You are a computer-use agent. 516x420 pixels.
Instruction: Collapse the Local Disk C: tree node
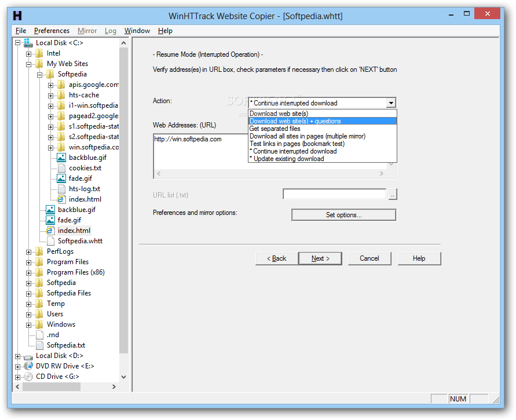coord(18,43)
